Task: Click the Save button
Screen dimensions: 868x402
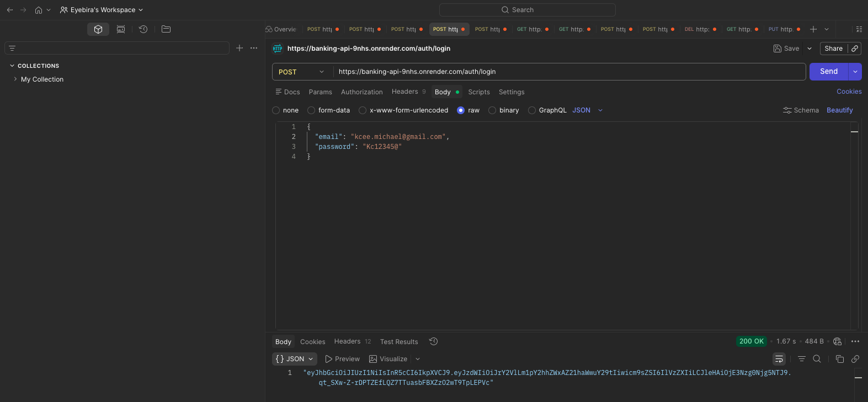Action: (786, 49)
